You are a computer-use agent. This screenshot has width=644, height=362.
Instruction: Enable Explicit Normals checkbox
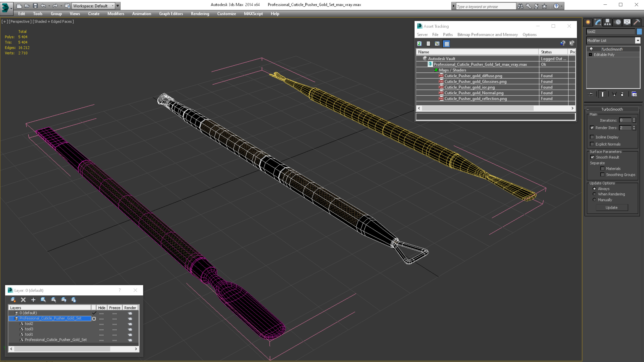pyautogui.click(x=592, y=144)
